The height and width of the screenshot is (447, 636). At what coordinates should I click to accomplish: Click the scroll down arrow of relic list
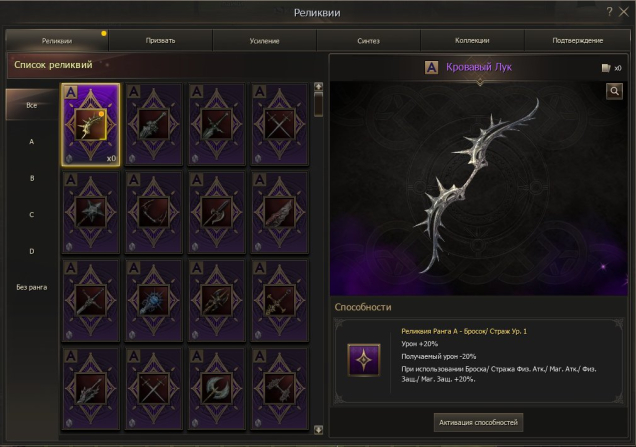318,430
